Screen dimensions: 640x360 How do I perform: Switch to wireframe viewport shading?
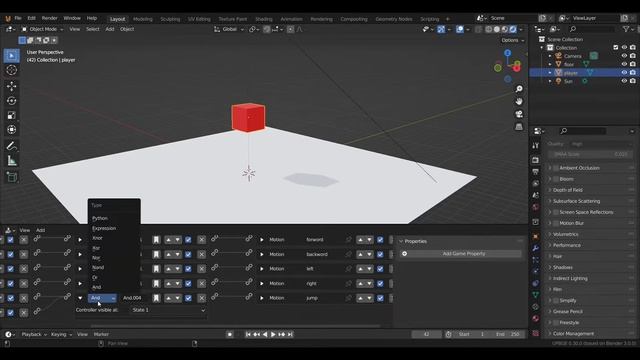tap(489, 29)
